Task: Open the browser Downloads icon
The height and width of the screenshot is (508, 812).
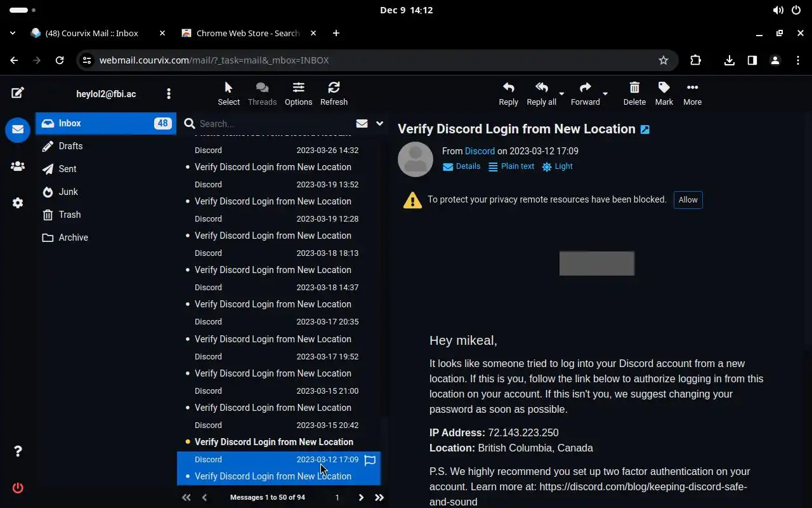Action: 730,60
